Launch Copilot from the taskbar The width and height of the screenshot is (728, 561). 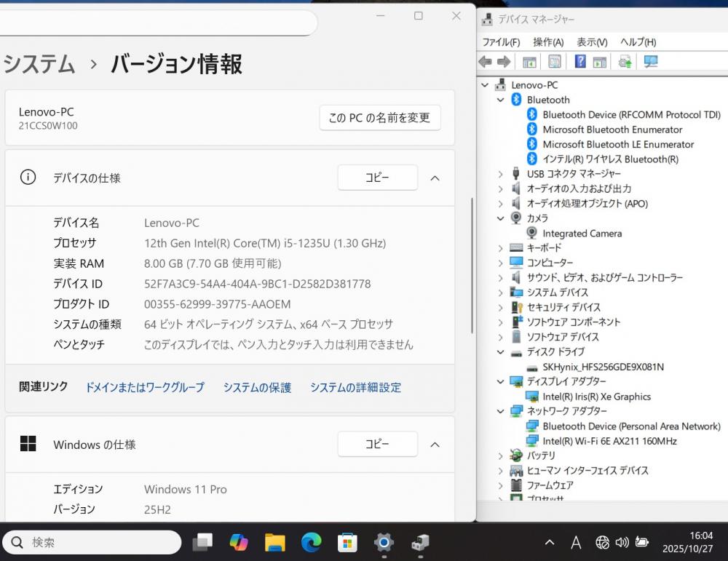(x=238, y=542)
